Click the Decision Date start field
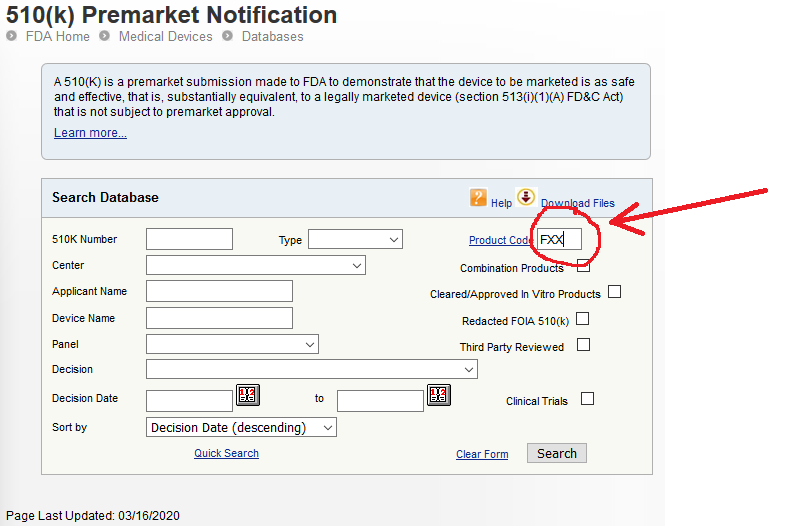Image resolution: width=787 pixels, height=528 pixels. 189,401
